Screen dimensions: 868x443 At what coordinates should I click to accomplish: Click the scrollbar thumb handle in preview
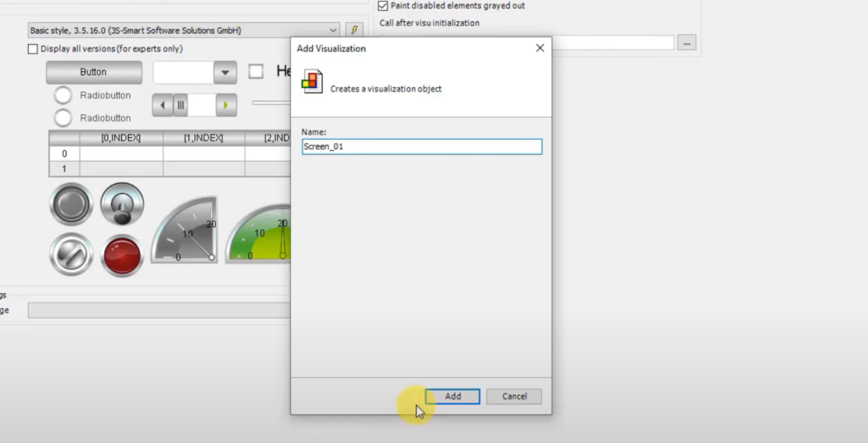click(x=181, y=106)
